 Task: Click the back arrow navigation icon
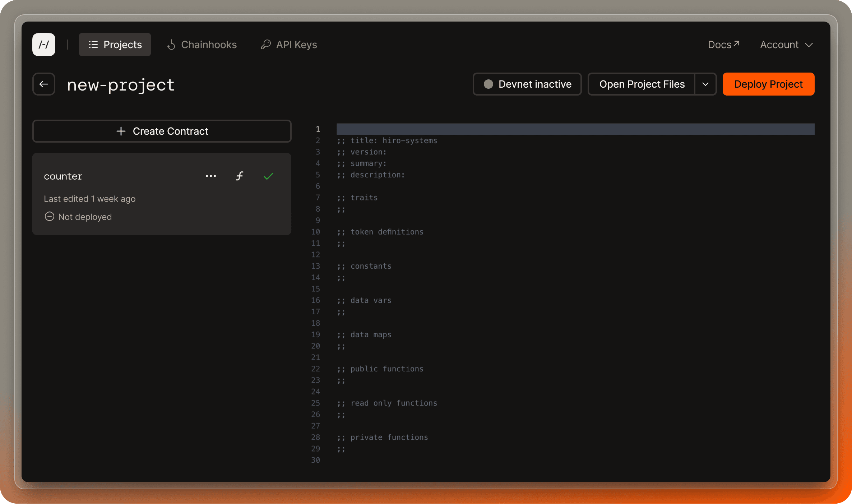(45, 84)
